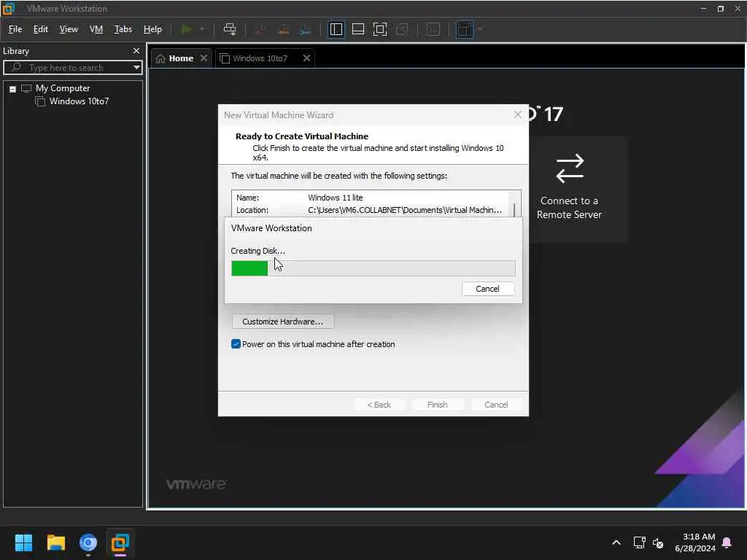Click Send Ctrl+Alt+Del toolbar icon
747x560 pixels.
click(230, 29)
